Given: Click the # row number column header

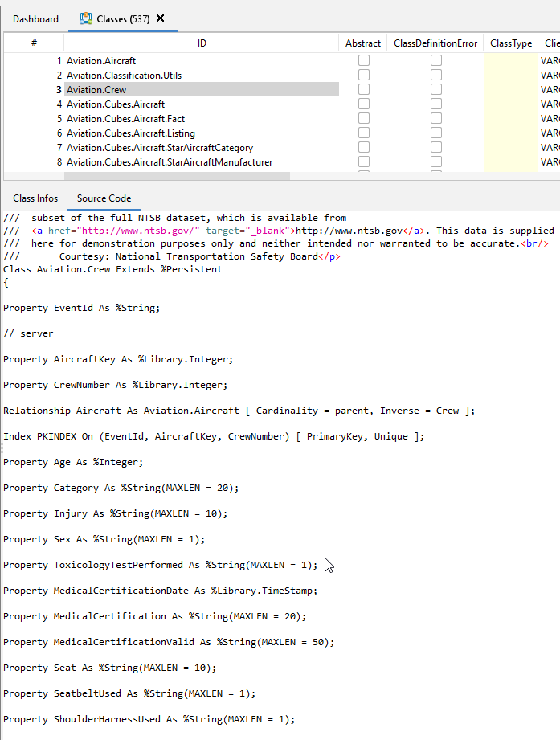Looking at the screenshot, I should (x=34, y=43).
